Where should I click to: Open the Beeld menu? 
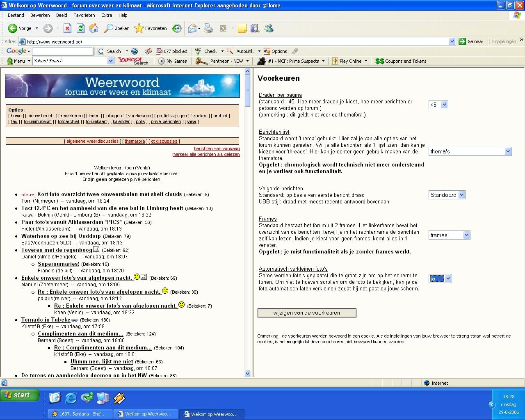click(x=62, y=15)
